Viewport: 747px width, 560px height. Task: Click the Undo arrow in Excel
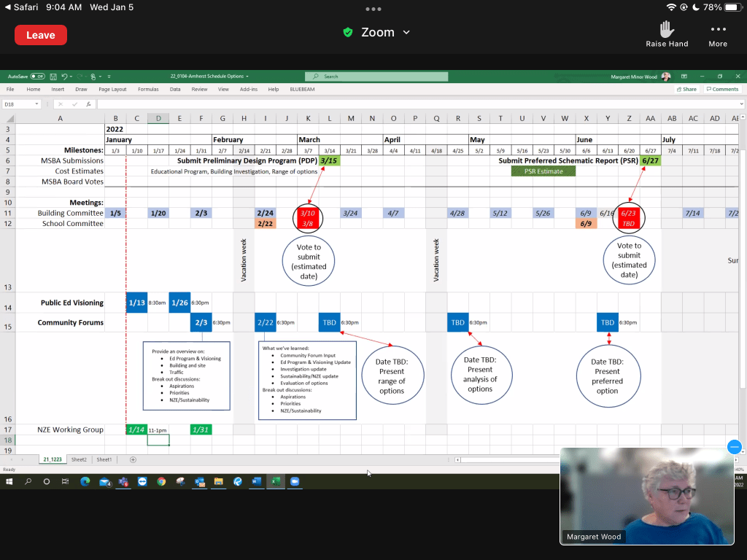65,77
